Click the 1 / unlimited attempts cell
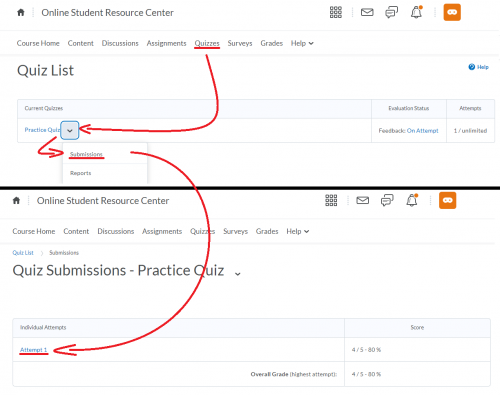The image size is (500, 395). pyautogui.click(x=470, y=131)
